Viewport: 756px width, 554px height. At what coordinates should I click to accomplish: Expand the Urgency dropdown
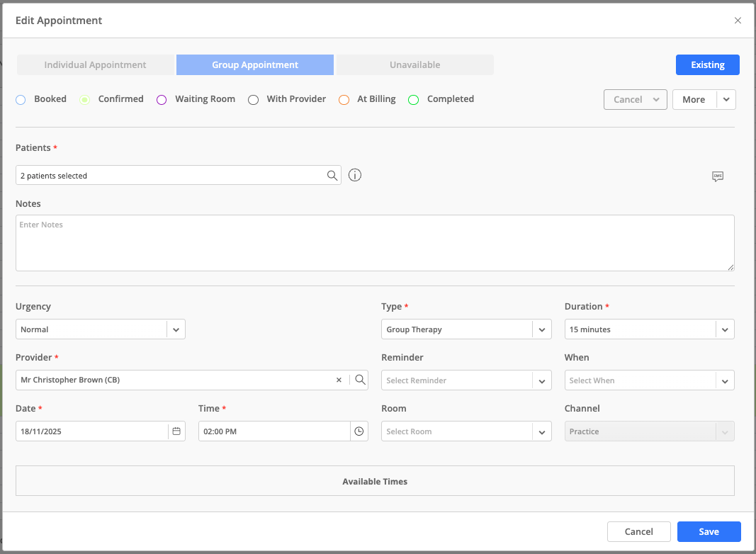coord(176,329)
